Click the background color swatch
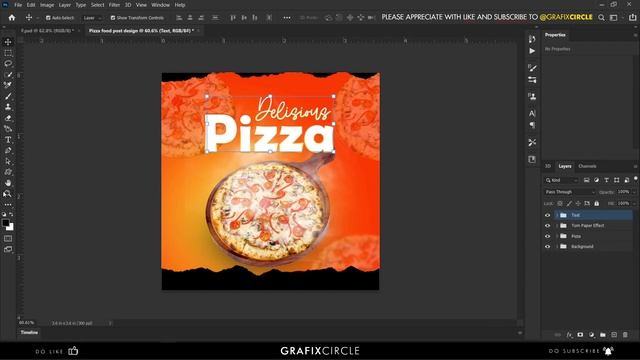This screenshot has height=360, width=640. point(11,227)
